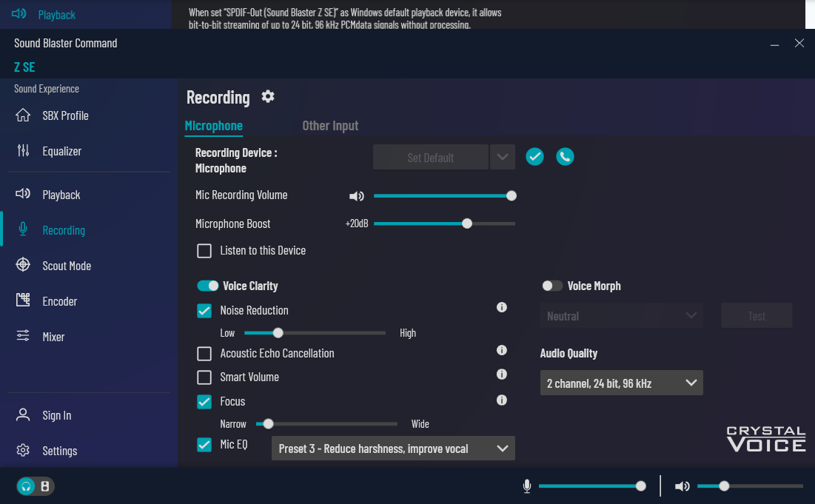
Task: Show Focus info icon
Action: coord(502,400)
